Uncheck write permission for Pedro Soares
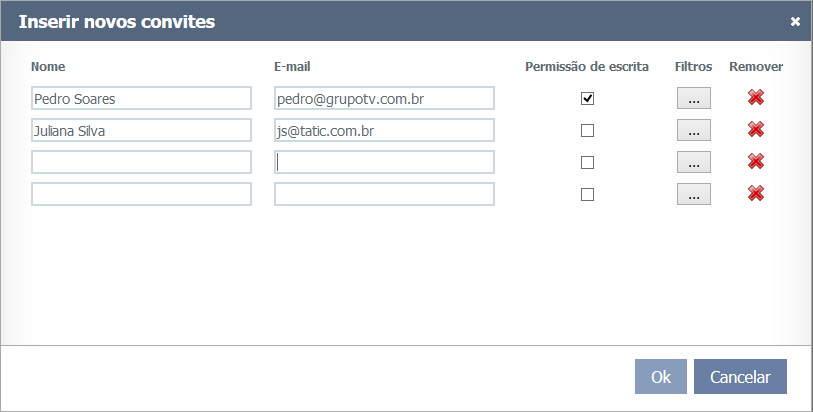The height and width of the screenshot is (412, 813). coord(587,98)
